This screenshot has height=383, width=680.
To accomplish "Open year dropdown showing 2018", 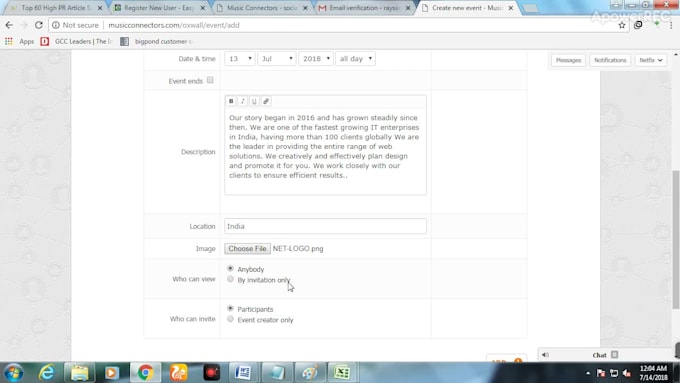I will (x=316, y=59).
